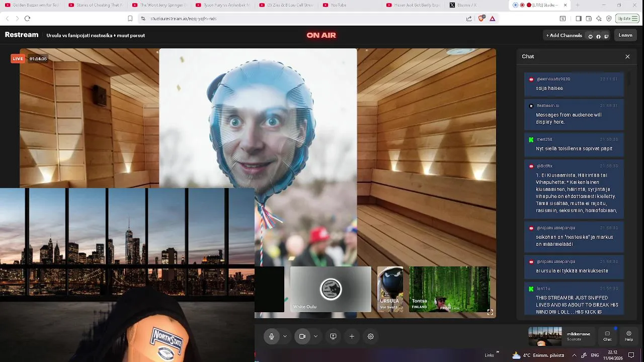644x362 pixels.
Task: Open the Brave VPN shield icon
Action: coord(609,19)
